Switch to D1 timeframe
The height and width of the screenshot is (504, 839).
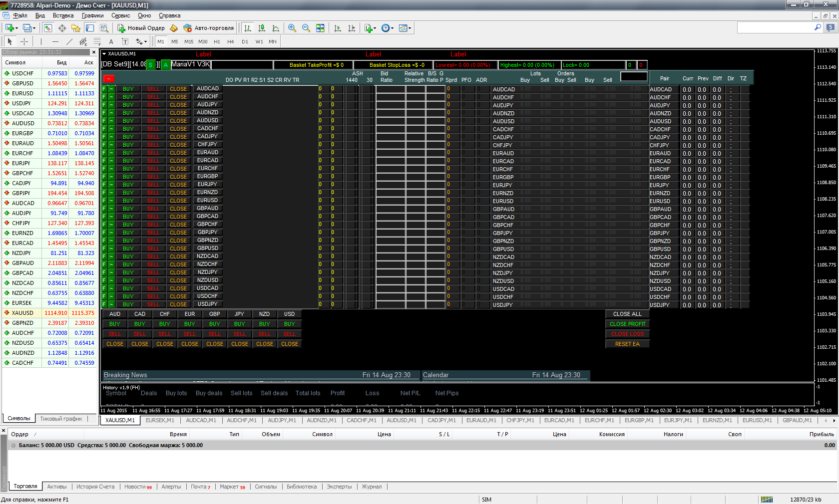coord(245,41)
